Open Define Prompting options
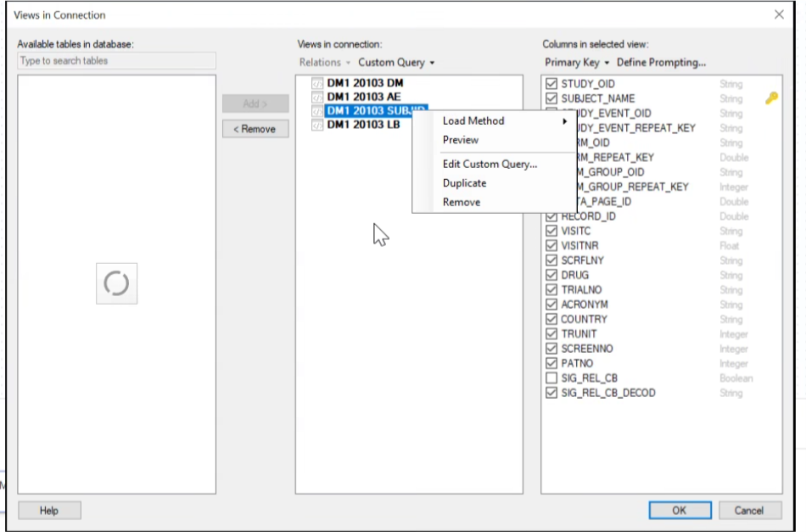This screenshot has height=532, width=806. (x=661, y=63)
